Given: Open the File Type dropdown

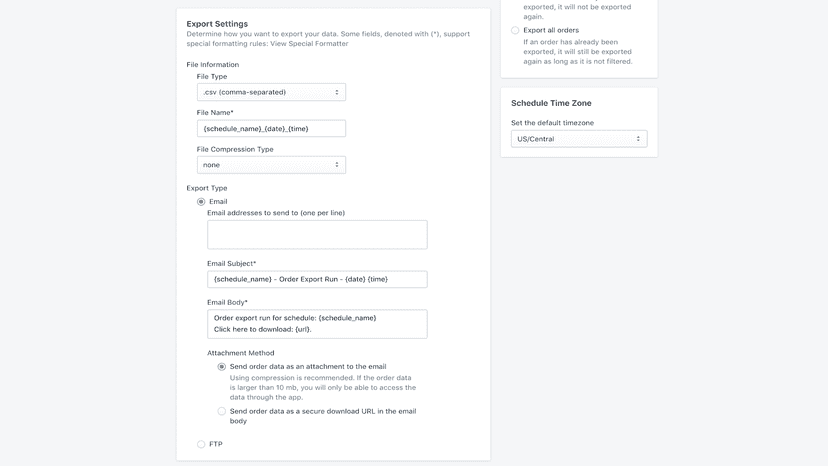Looking at the screenshot, I should (271, 92).
